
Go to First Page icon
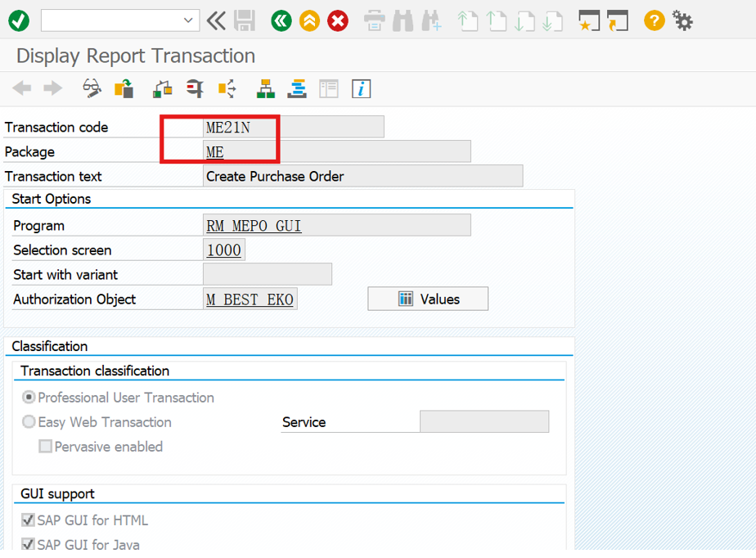(x=468, y=20)
